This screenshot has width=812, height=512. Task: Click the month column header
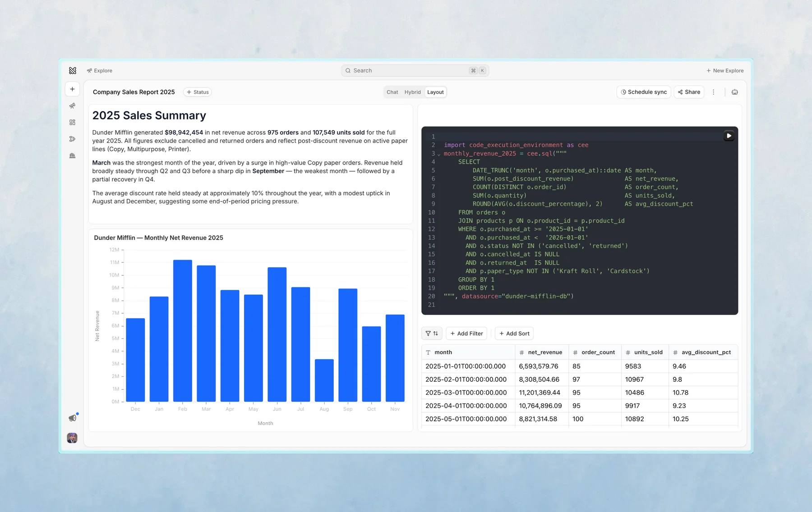click(x=468, y=352)
